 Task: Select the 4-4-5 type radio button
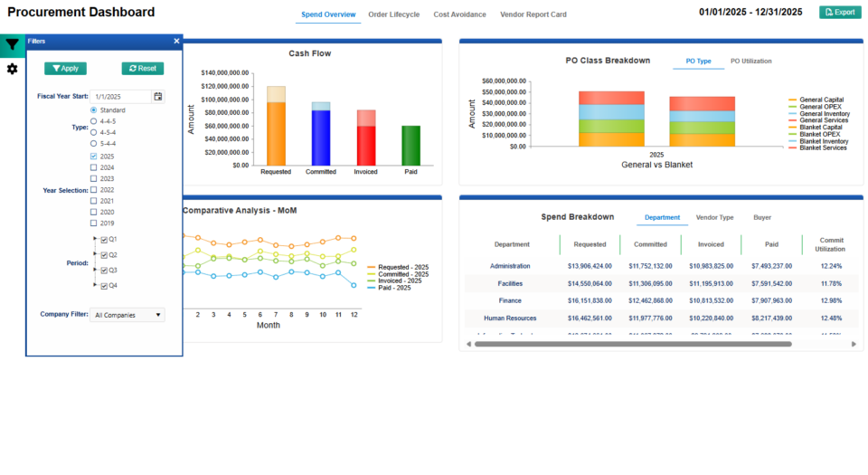tap(94, 121)
